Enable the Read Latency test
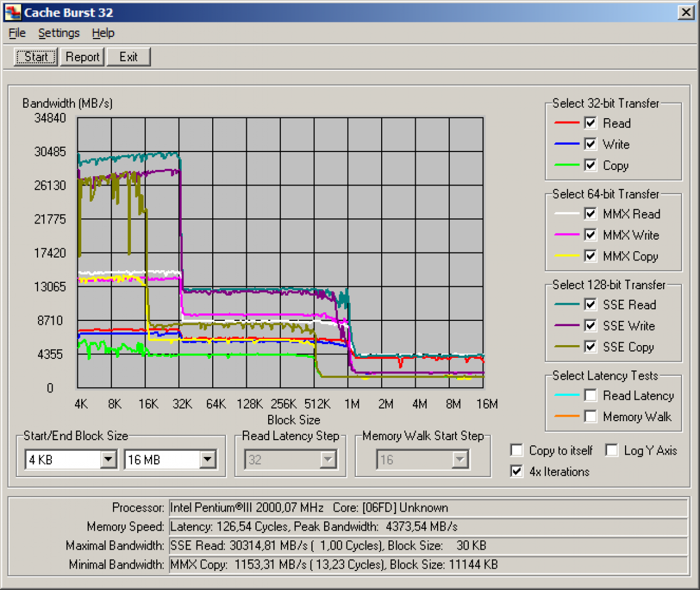The image size is (700, 590). pyautogui.click(x=590, y=395)
